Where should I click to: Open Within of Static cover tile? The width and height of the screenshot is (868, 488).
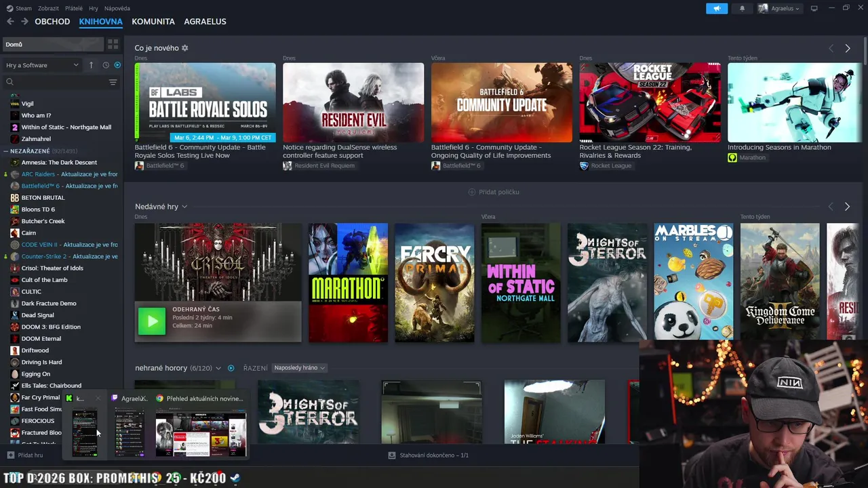pyautogui.click(x=521, y=283)
